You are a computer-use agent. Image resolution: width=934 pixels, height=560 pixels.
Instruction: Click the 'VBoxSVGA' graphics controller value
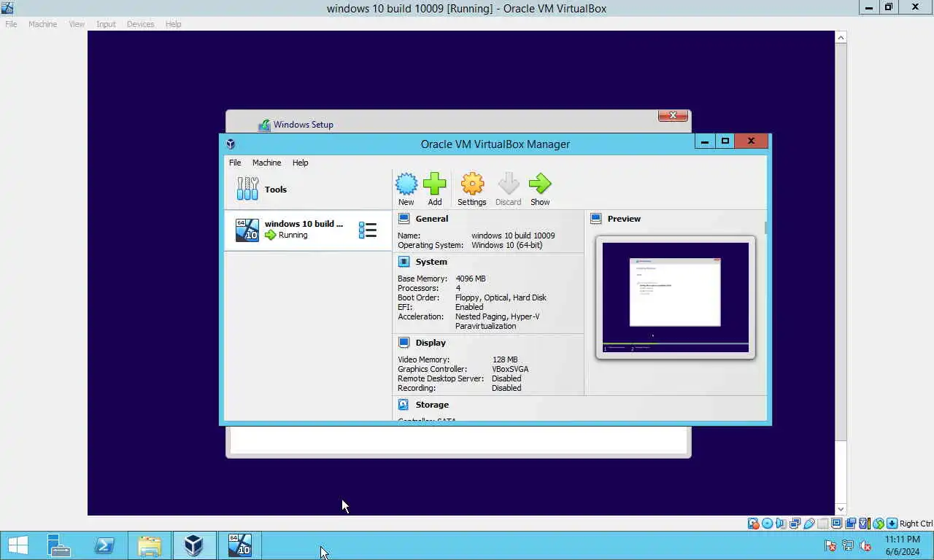[510, 369]
